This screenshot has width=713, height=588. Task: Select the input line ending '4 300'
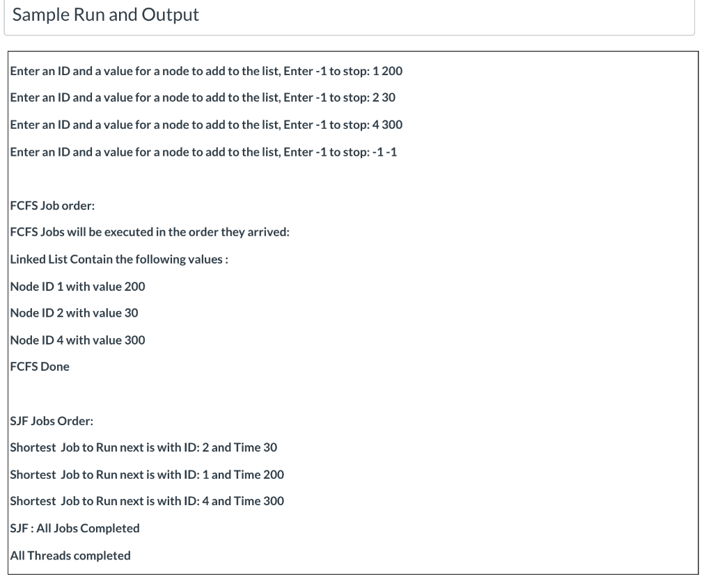tap(206, 125)
